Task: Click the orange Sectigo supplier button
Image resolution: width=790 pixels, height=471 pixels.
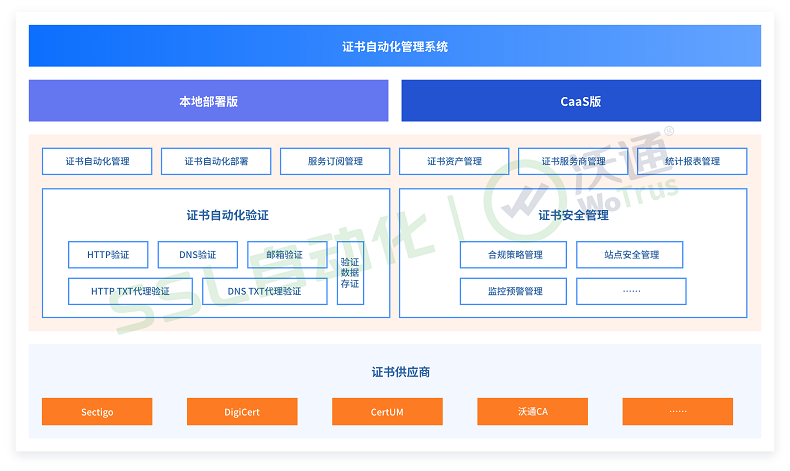Action: pos(97,412)
